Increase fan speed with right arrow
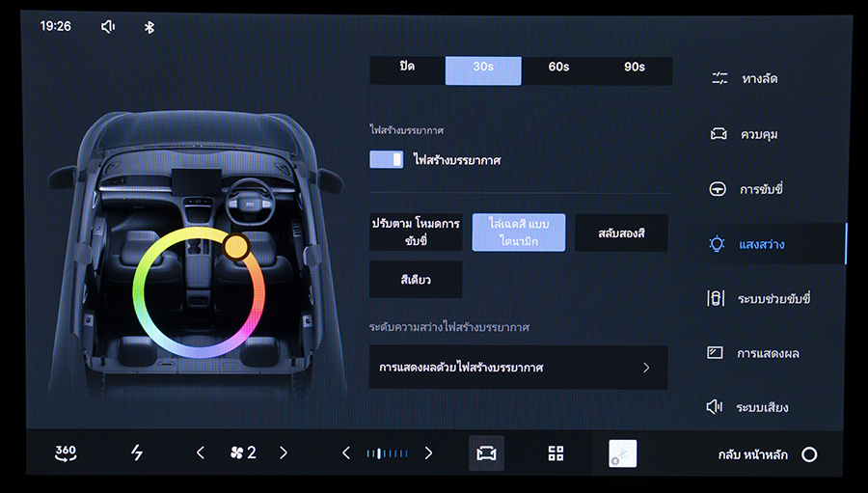The image size is (868, 493). pyautogui.click(x=284, y=452)
